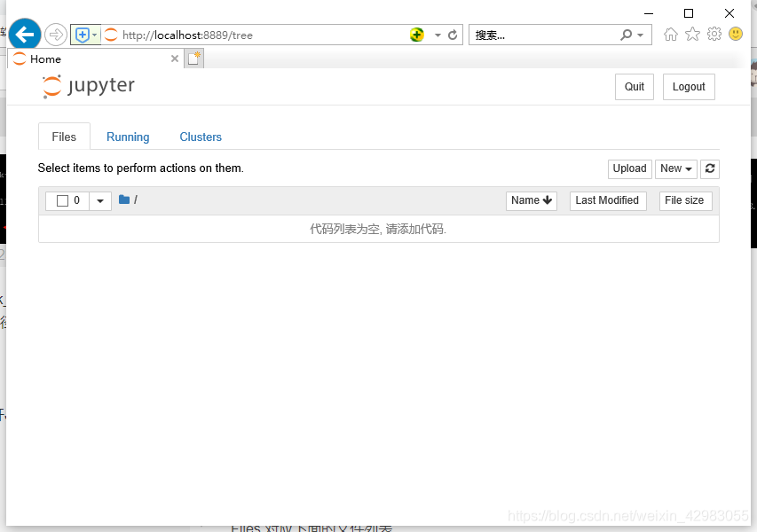Click the Logout button
This screenshot has height=532, width=757.
tap(689, 87)
